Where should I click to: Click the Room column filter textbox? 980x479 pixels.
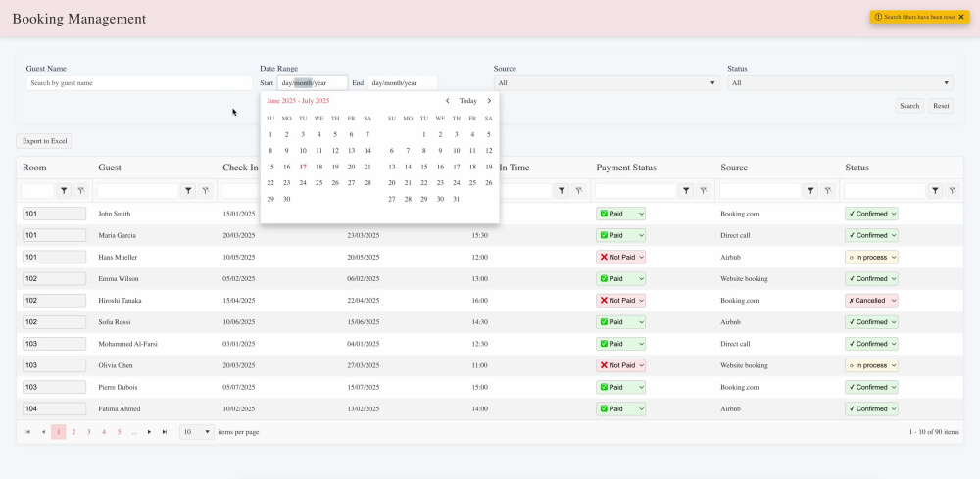click(x=37, y=191)
